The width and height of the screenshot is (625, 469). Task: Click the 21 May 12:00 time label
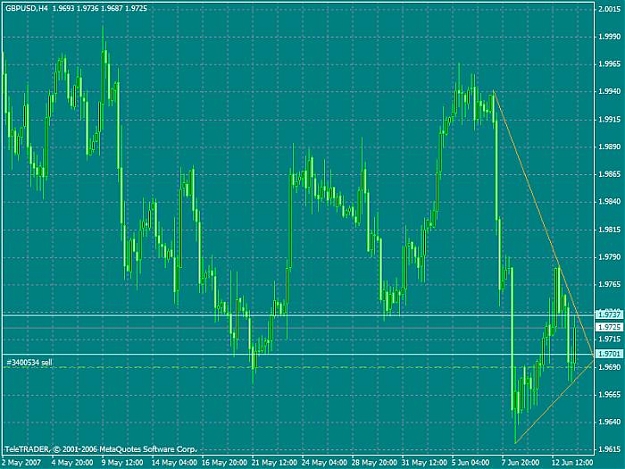(274, 463)
